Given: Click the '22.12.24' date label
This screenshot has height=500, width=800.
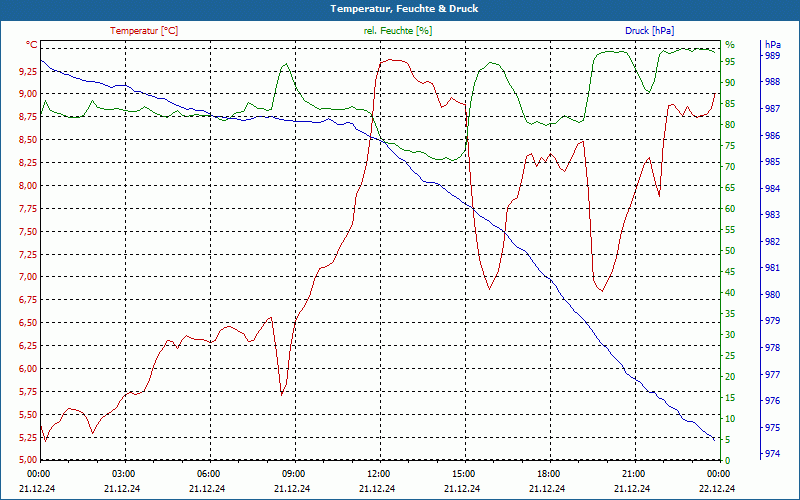Looking at the screenshot, I should pos(717,489).
